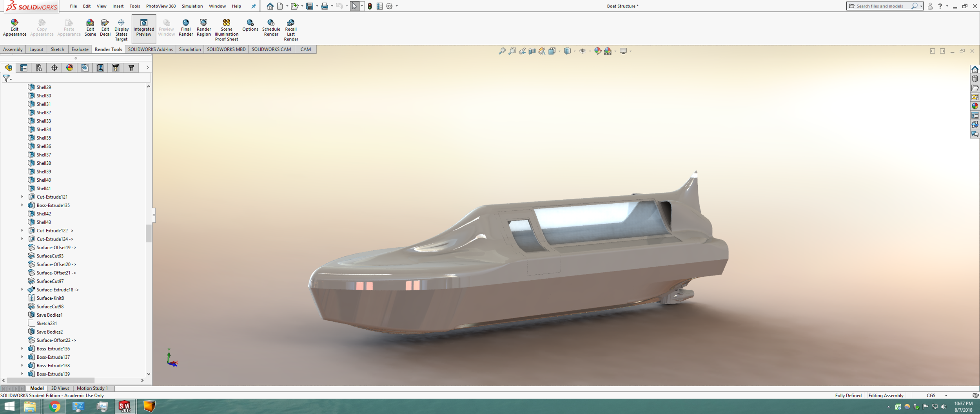Enable the Display States Target option

click(121, 29)
